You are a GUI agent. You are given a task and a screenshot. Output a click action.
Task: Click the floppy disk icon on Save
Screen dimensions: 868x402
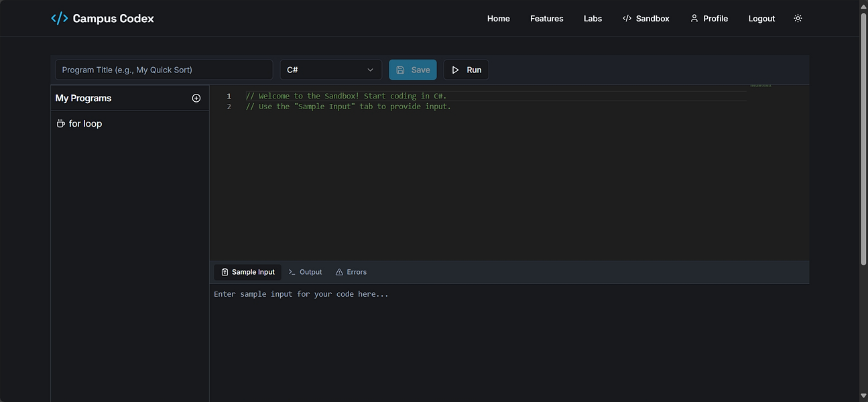click(x=401, y=69)
